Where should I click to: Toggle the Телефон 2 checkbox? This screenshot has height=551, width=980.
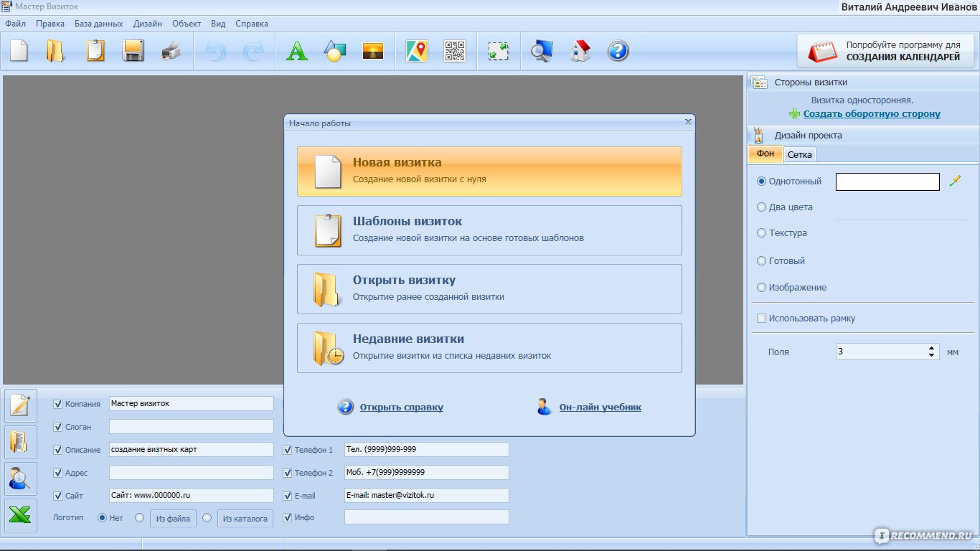(288, 474)
